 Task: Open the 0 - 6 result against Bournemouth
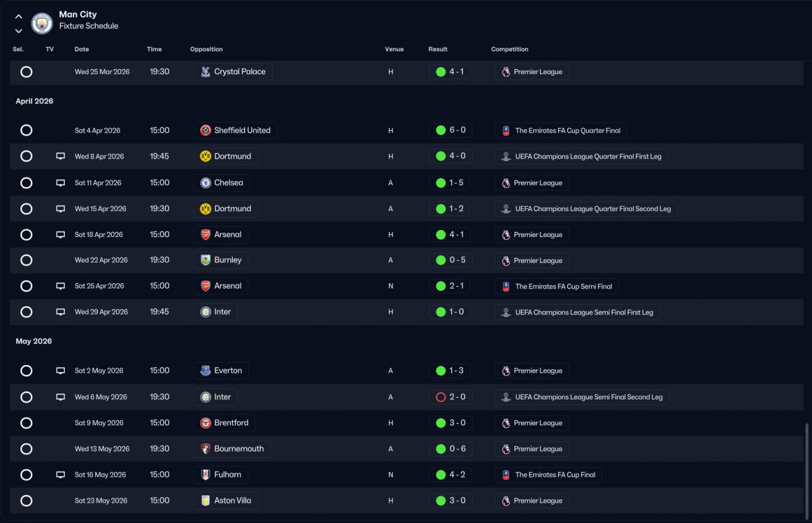tap(450, 449)
